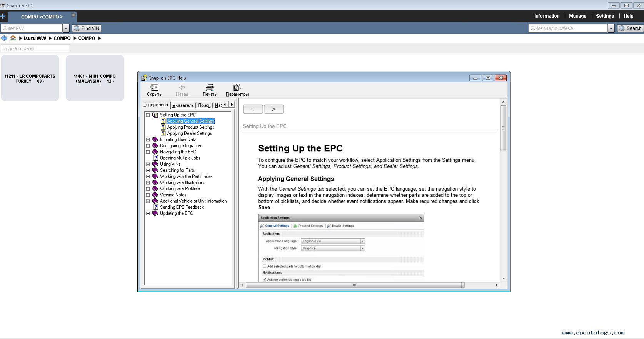The width and height of the screenshot is (644, 339).
Task: Expand the Updating the EPC node
Action: [x=148, y=213]
